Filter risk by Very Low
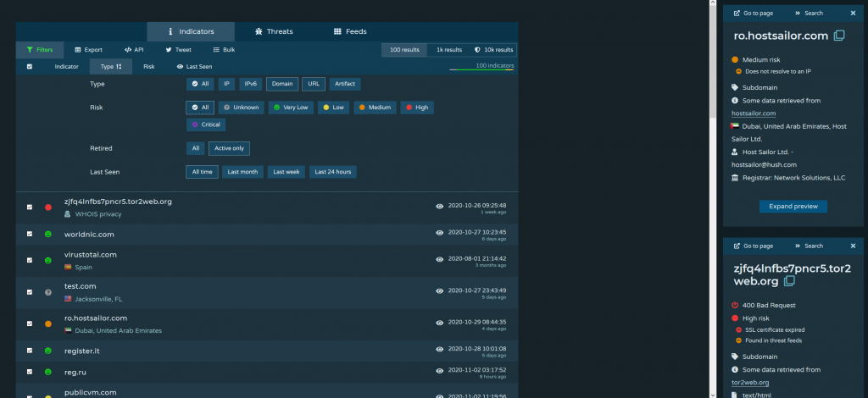This screenshot has width=868, height=398. click(292, 108)
